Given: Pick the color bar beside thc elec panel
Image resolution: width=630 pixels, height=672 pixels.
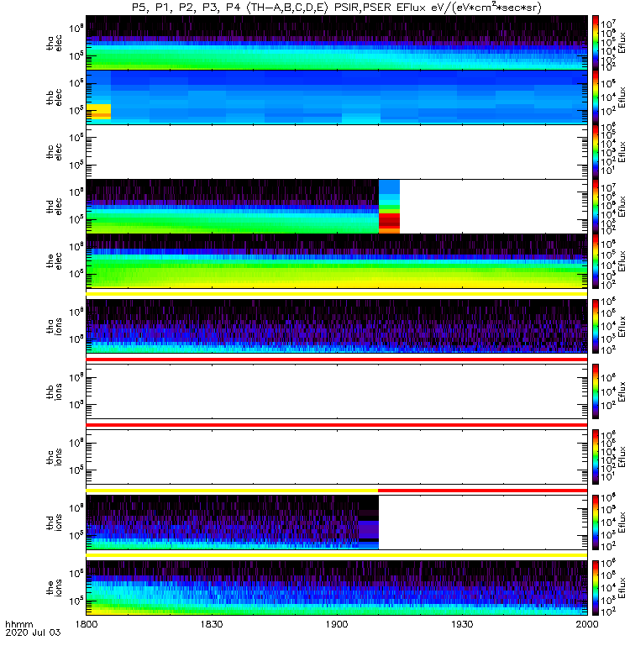Looking at the screenshot, I should click(596, 152).
